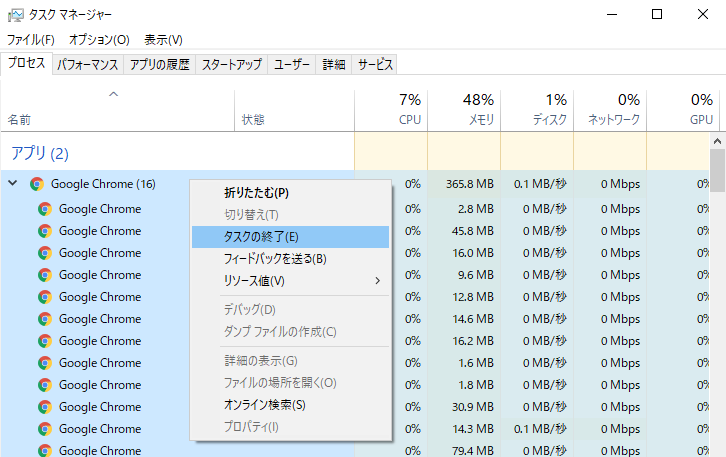The image size is (726, 457).
Task: Select タスクの終了(E) in context menu
Action: [290, 237]
